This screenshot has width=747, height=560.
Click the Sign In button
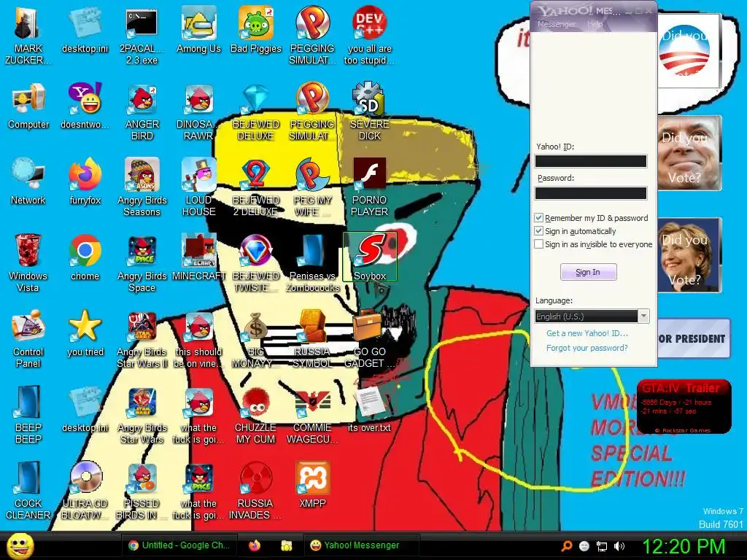pos(589,272)
